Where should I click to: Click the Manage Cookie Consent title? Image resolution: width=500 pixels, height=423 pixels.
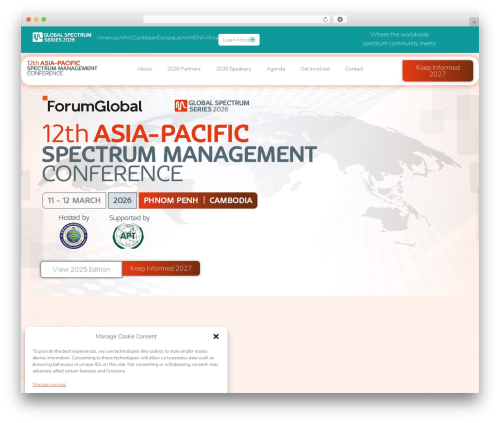coord(126,336)
